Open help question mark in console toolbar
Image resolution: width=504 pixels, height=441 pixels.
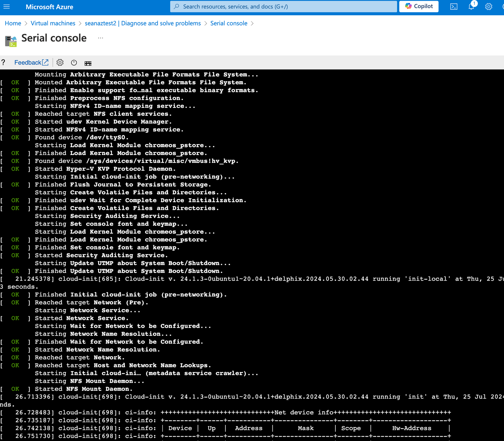click(3, 63)
